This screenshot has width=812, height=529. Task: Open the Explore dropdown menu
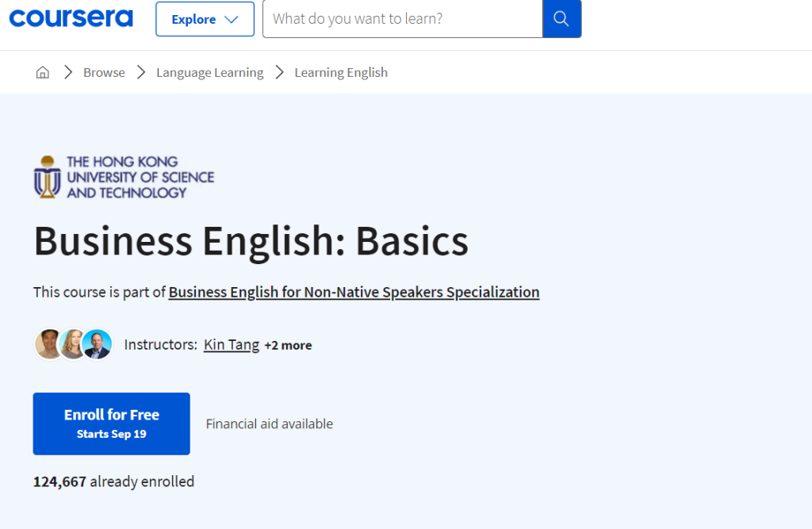pyautogui.click(x=205, y=19)
